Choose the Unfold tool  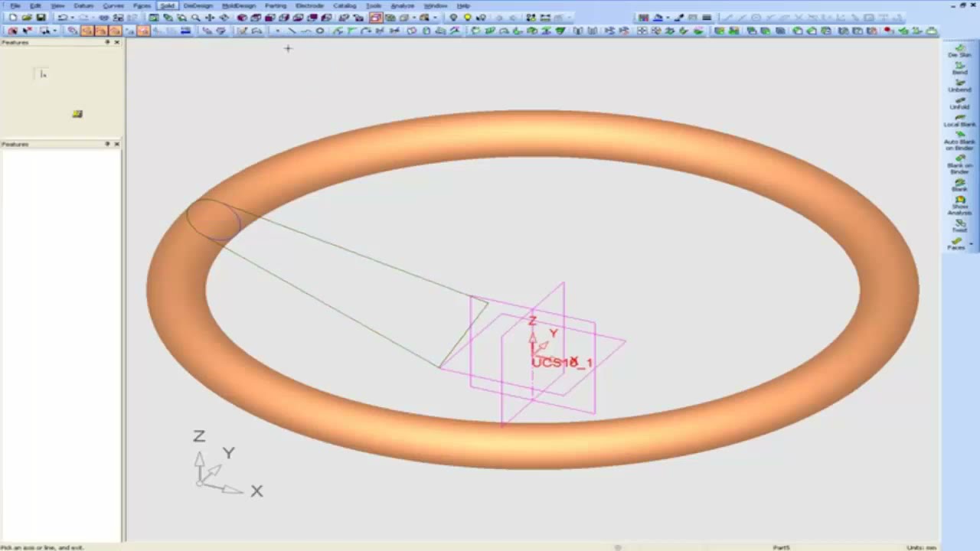pyautogui.click(x=959, y=104)
